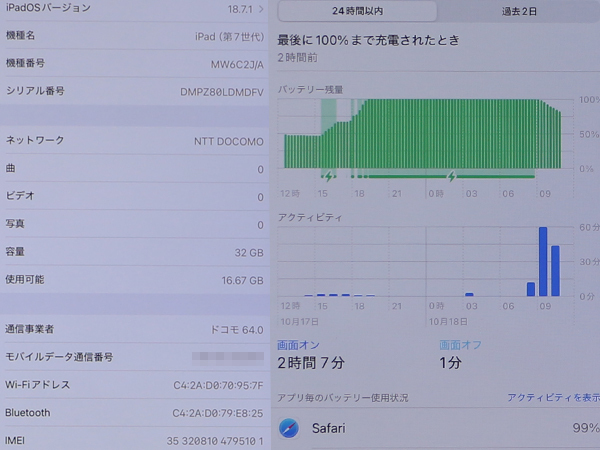
Task: Tap the 2時間7分 screen-on time
Action: [311, 363]
